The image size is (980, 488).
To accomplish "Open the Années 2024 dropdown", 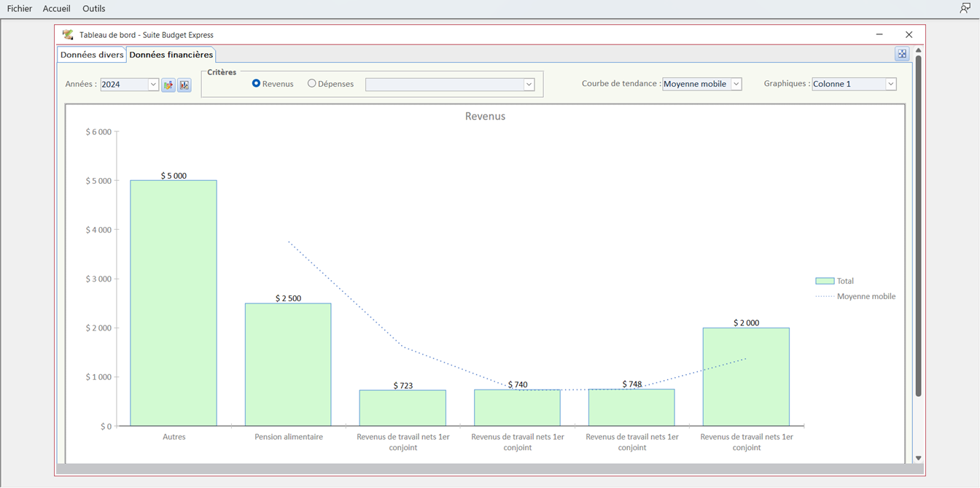I will (x=153, y=85).
